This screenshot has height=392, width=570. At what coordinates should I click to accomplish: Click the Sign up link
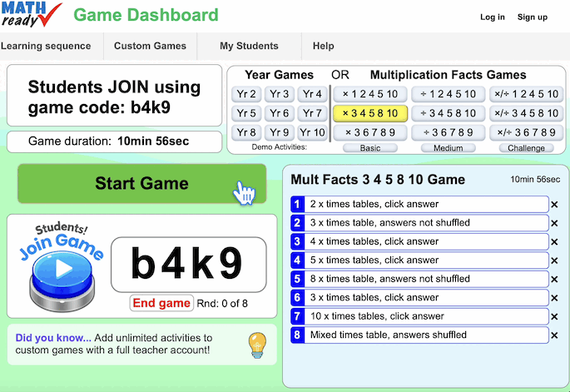point(532,17)
